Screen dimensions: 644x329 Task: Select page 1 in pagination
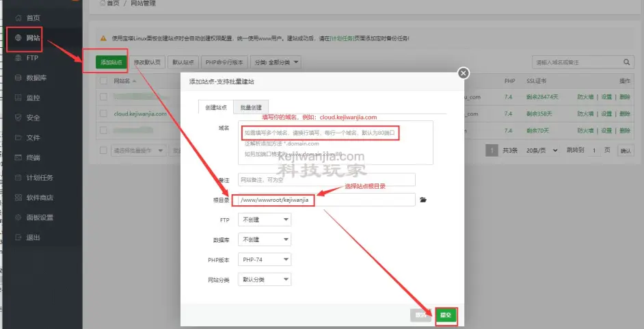pos(492,150)
